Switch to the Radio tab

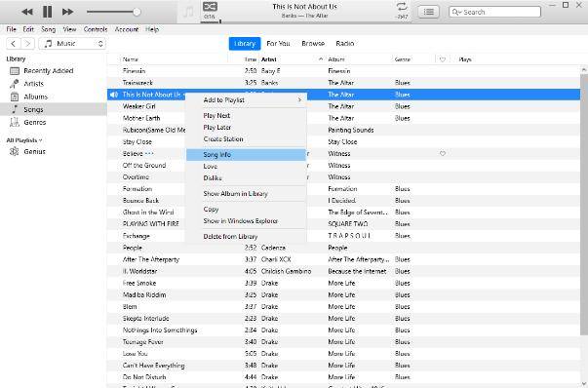point(345,44)
